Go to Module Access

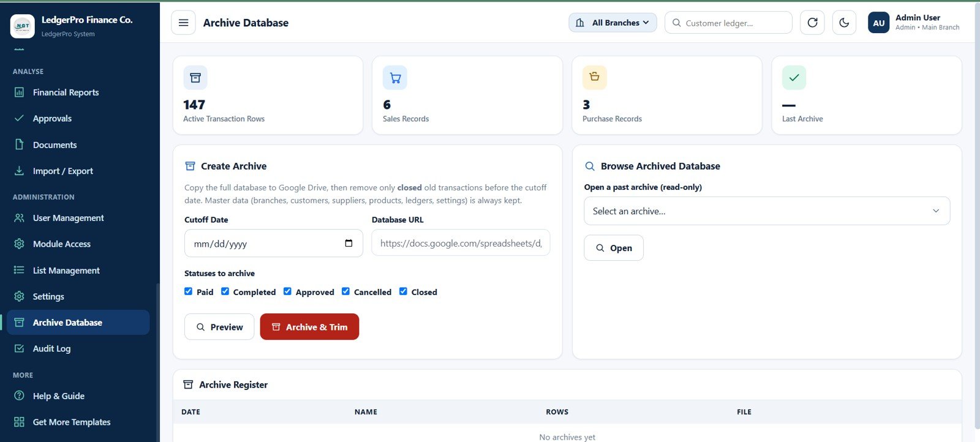point(78,244)
